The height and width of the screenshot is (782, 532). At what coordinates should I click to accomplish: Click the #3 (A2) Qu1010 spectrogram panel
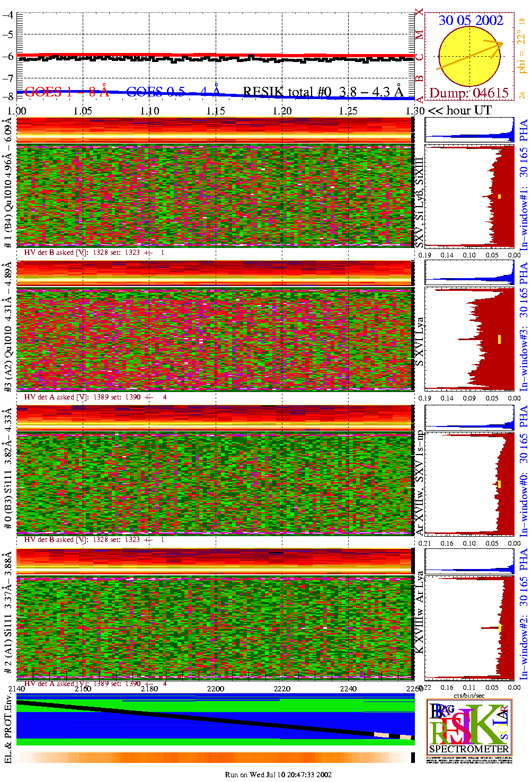(215, 339)
